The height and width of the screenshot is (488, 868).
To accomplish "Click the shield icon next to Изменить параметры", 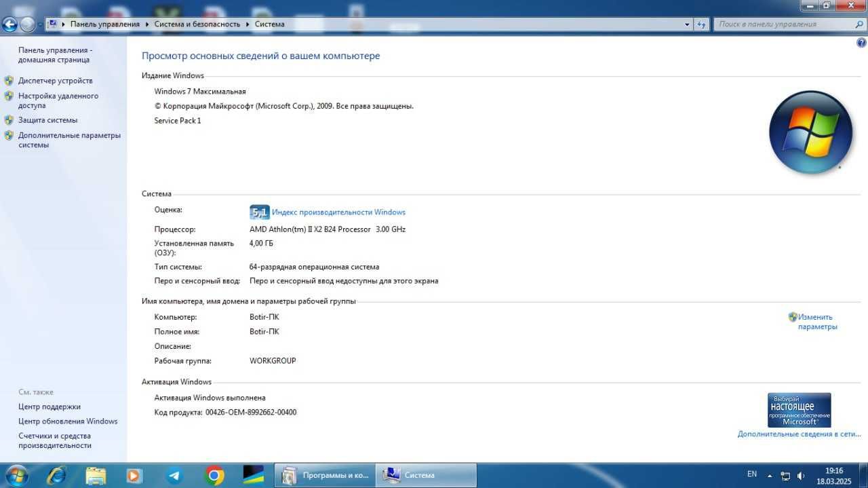I will (793, 317).
